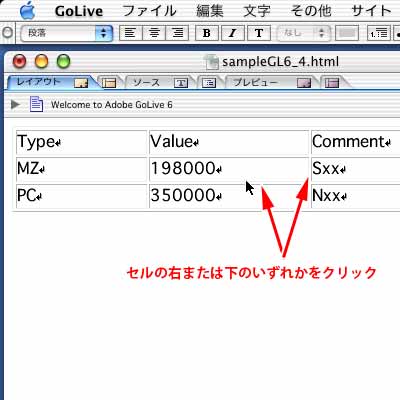
Task: Open the ファイル menu
Action: [x=149, y=11]
